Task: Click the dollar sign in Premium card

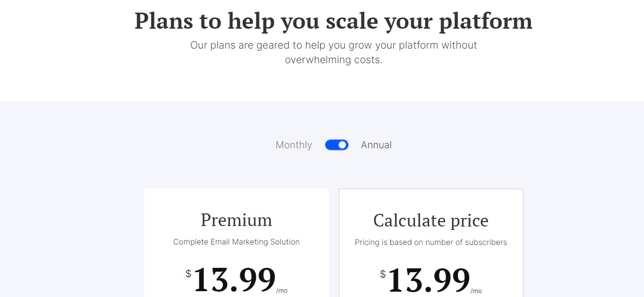Action: (189, 274)
